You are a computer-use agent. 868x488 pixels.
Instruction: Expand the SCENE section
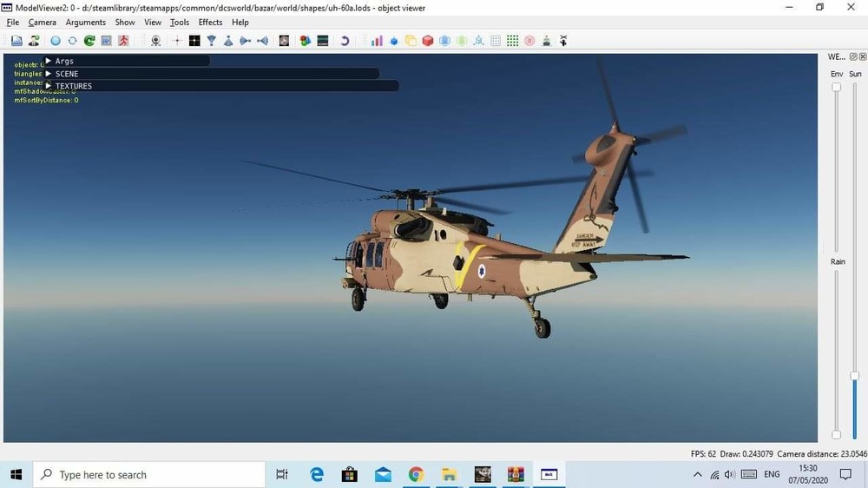49,74
